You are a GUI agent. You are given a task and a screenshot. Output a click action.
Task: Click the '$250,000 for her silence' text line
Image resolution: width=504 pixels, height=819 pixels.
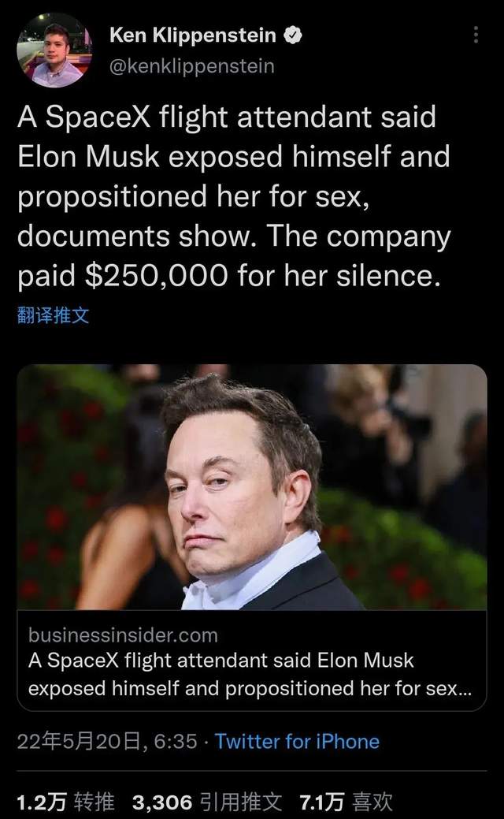point(262,275)
